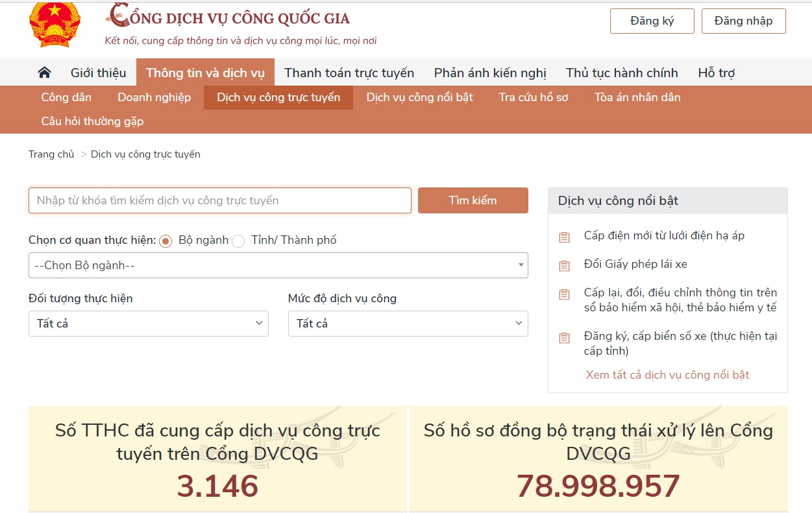The image size is (812, 513).
Task: Open the Chọn Bộ ngành dropdown
Action: (278, 265)
